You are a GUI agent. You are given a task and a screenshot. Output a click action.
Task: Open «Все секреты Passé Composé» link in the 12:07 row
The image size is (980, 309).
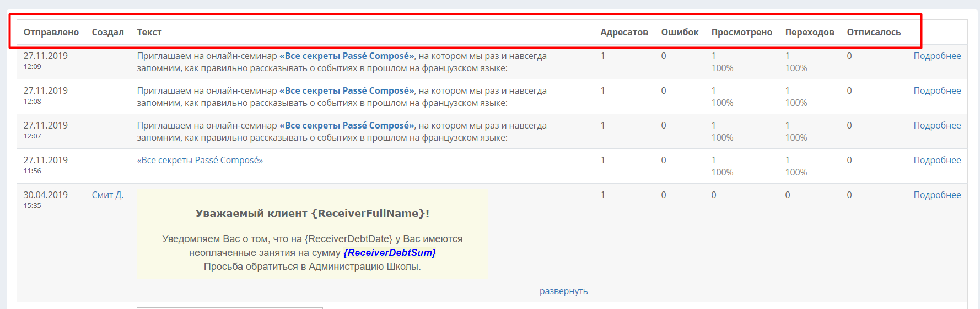[347, 125]
